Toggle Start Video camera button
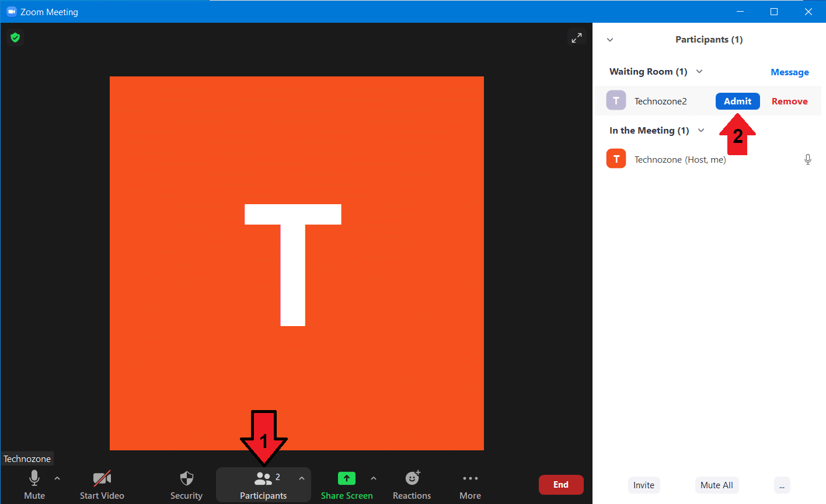 [102, 485]
